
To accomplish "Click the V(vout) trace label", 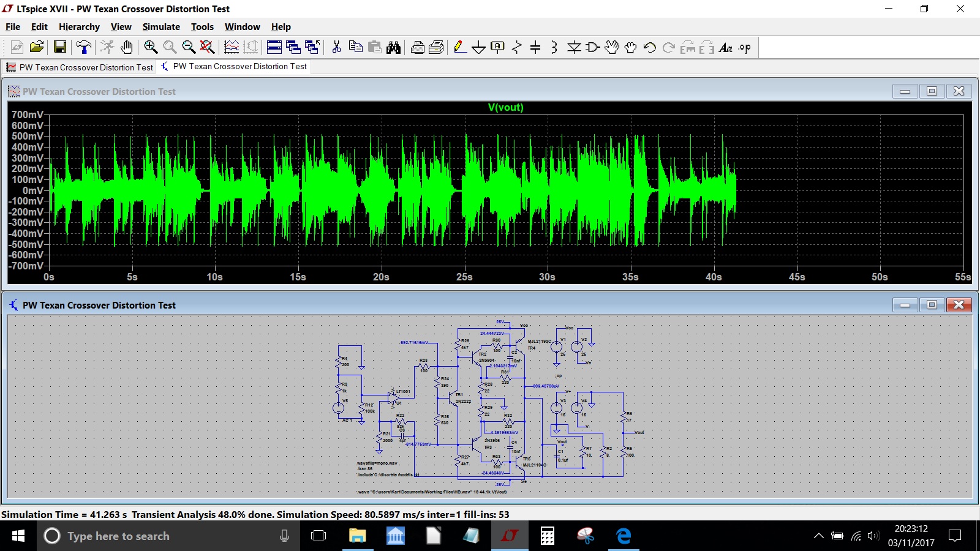I will 506,107.
